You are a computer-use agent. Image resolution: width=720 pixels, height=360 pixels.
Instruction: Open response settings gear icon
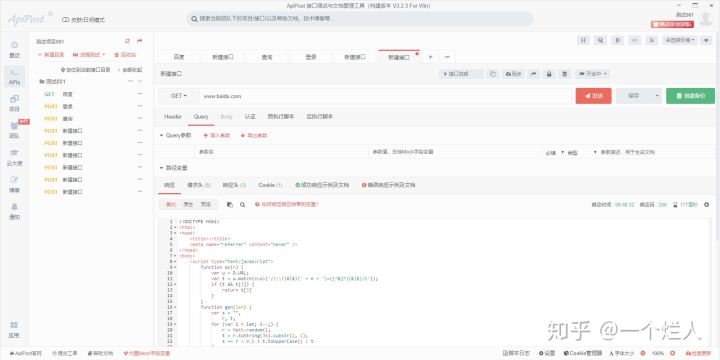(x=707, y=205)
